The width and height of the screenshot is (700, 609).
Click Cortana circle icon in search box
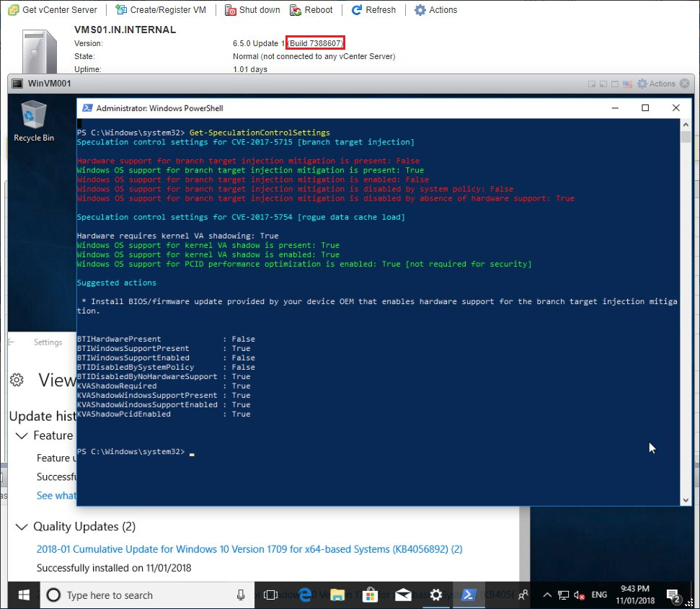click(53, 595)
